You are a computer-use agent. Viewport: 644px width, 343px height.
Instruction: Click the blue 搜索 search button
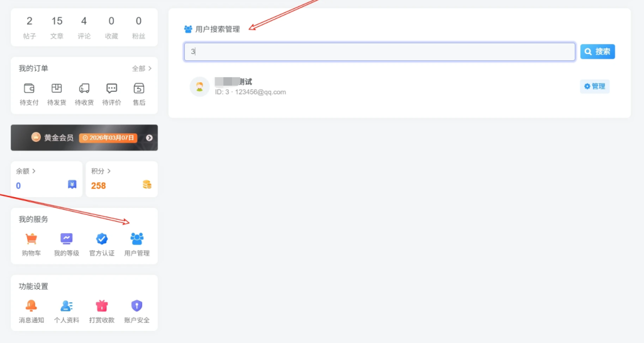pyautogui.click(x=597, y=52)
